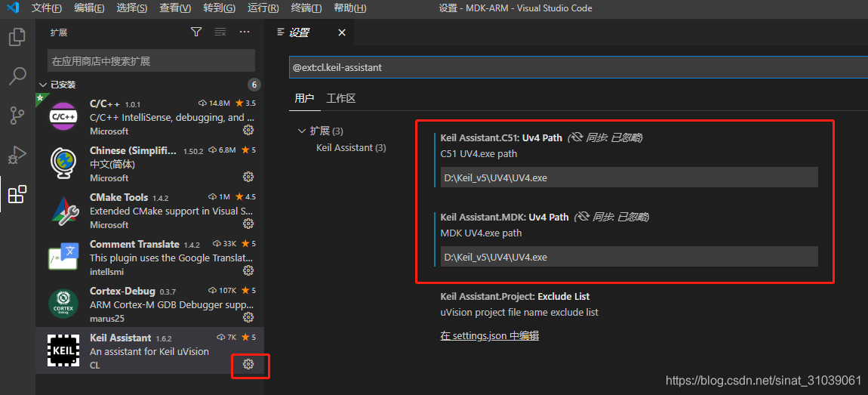Open the 终端(T) menu
The image size is (868, 395).
point(306,8)
